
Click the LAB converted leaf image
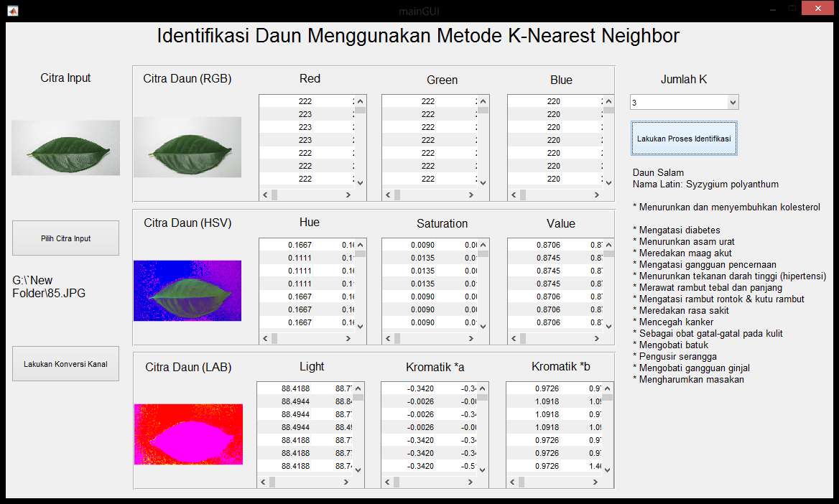click(x=188, y=434)
